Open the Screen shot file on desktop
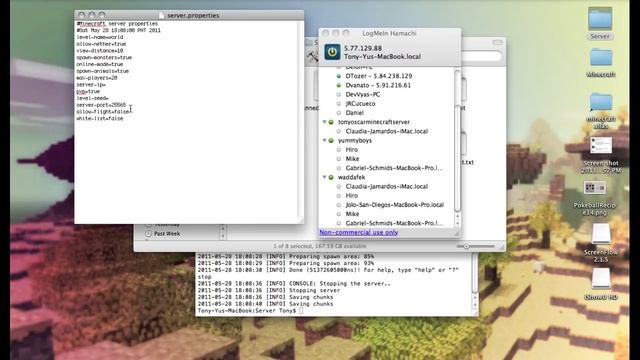This screenshot has height=360, width=640. point(600,146)
